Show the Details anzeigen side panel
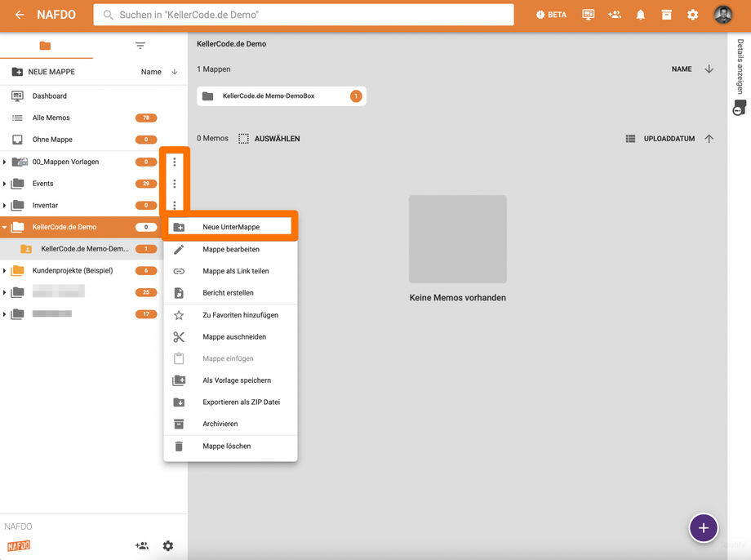The height and width of the screenshot is (560, 751). pos(740,67)
